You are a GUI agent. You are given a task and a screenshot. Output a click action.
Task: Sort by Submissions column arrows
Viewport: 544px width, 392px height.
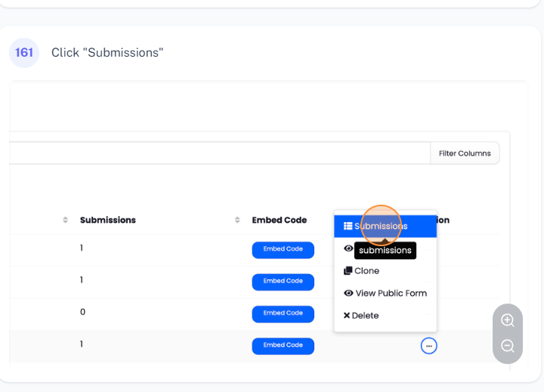[x=65, y=220]
